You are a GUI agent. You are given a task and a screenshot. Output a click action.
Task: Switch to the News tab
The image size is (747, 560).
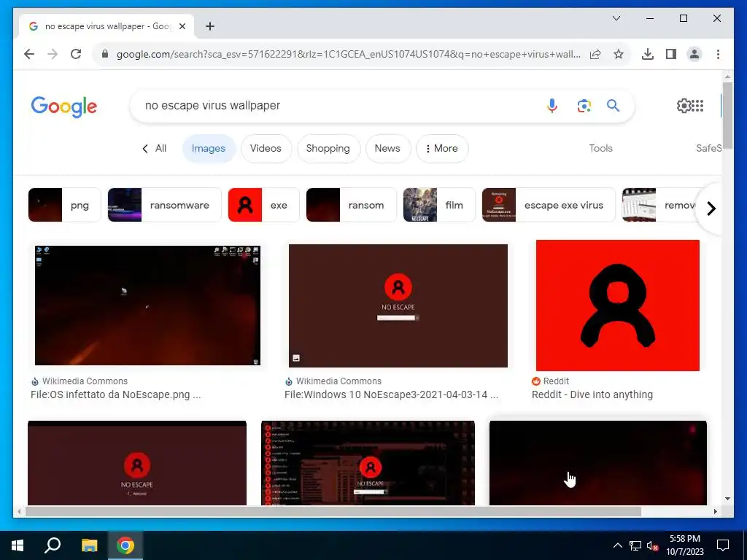point(387,149)
